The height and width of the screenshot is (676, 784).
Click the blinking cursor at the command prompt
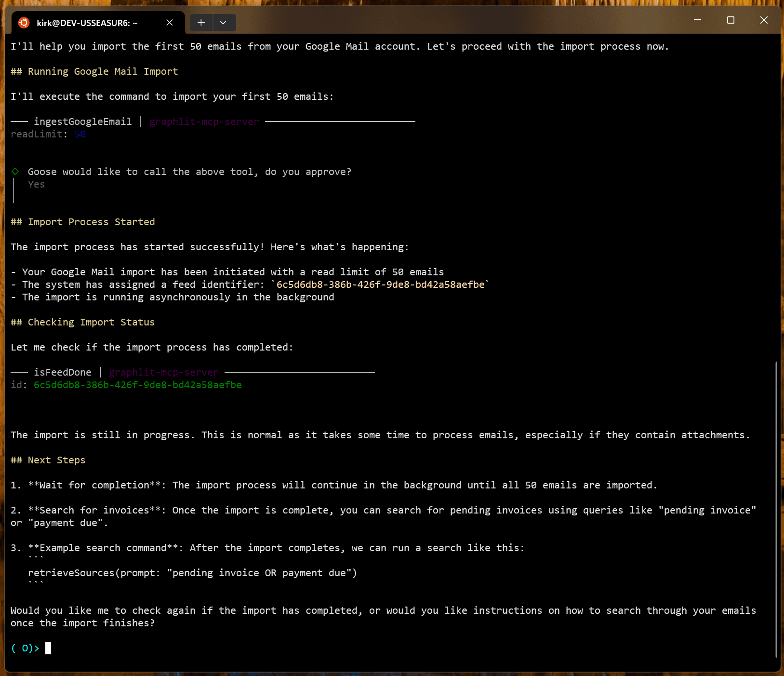click(48, 648)
